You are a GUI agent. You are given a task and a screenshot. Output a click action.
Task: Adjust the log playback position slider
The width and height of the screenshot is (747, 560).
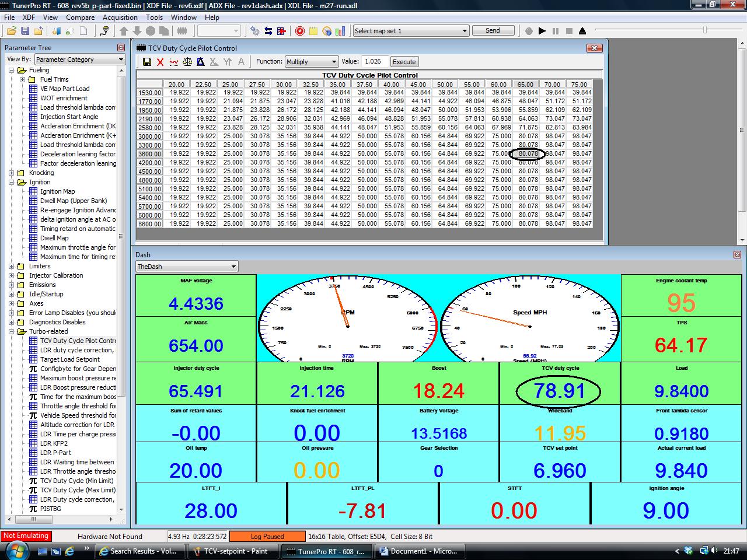[705, 30]
